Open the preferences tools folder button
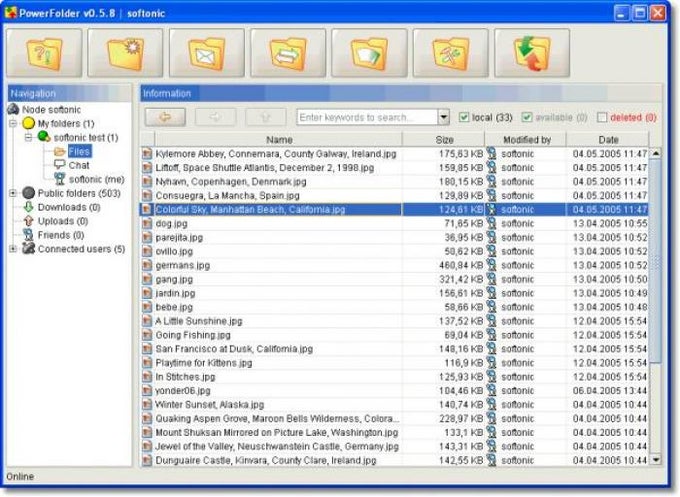The width and height of the screenshot is (680, 497). (451, 53)
